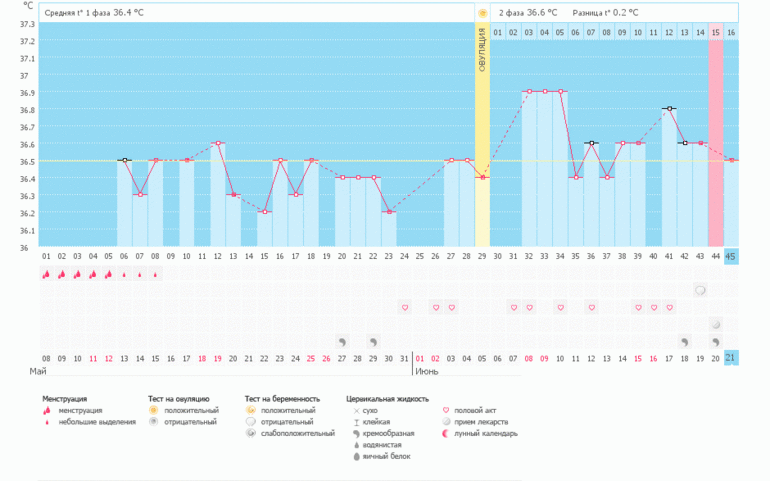Click weakly positive test icon on day 44
Viewport: 770px width, 481px height.
716,324
